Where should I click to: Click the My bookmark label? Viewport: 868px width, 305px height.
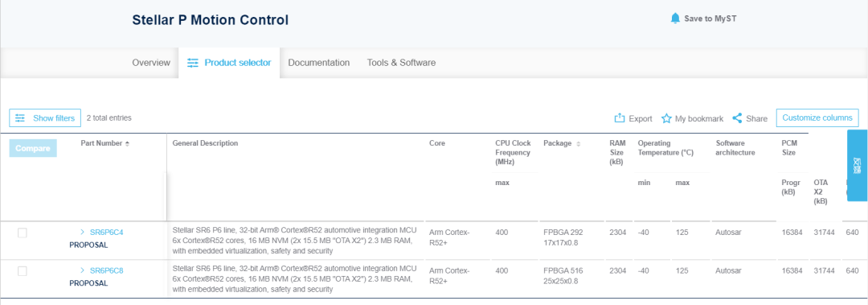coord(699,118)
